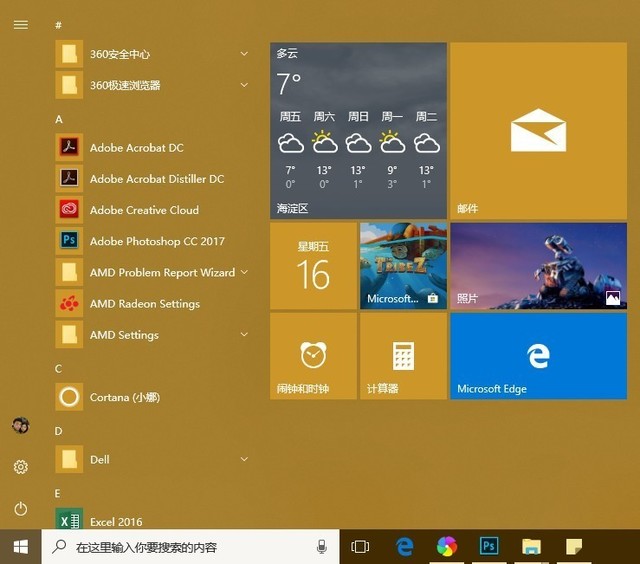Launch Adobe Photoshop CC 2017 icon
Viewport: 640px width, 564px height.
[69, 241]
